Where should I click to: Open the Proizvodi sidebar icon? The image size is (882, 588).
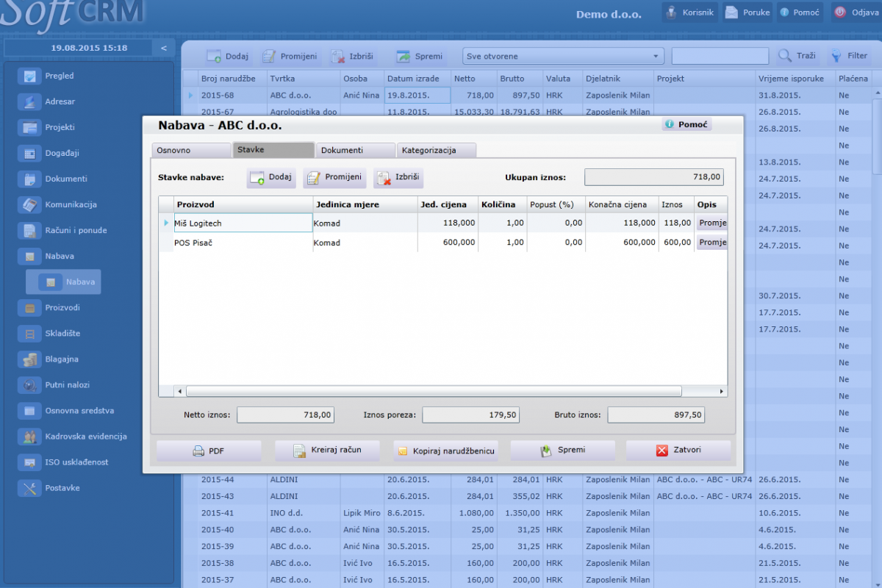pos(29,307)
